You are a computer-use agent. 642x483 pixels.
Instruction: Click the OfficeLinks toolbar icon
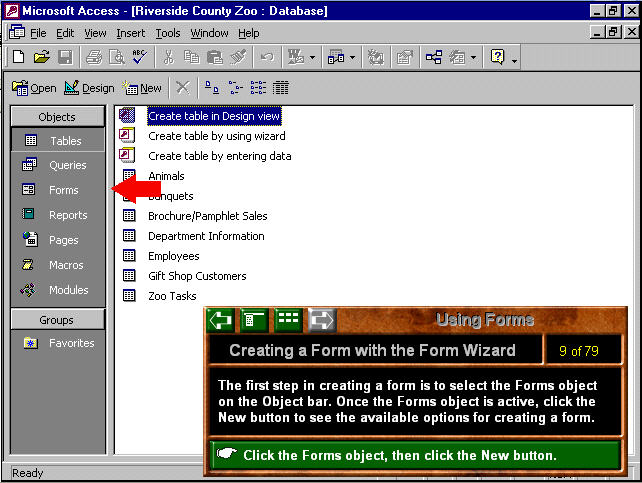pos(295,56)
